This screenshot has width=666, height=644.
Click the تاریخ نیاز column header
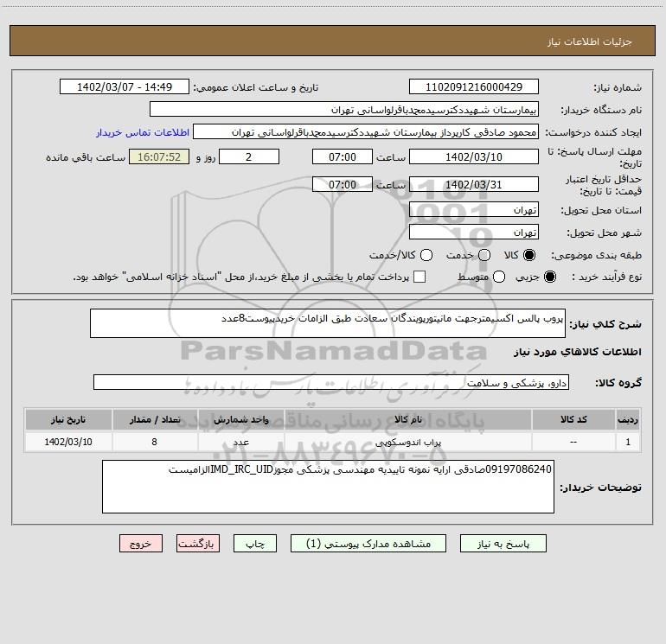[68, 419]
